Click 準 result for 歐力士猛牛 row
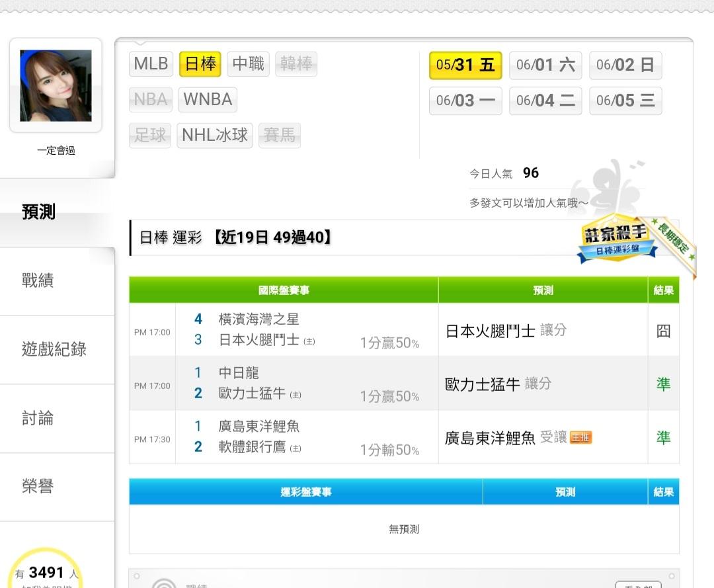The image size is (714, 588). [x=664, y=384]
